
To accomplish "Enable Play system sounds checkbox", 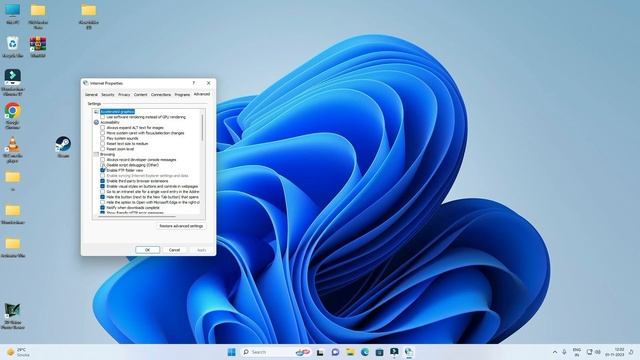I will 102,138.
